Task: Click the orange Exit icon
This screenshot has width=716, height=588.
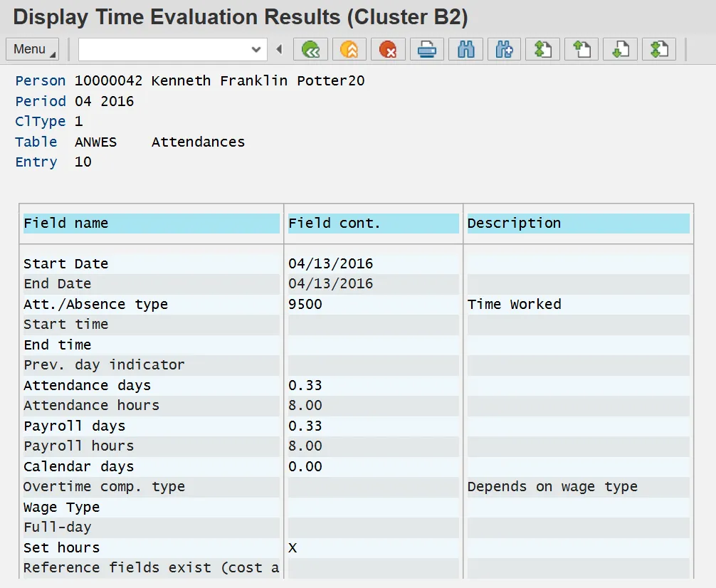Action: (349, 50)
